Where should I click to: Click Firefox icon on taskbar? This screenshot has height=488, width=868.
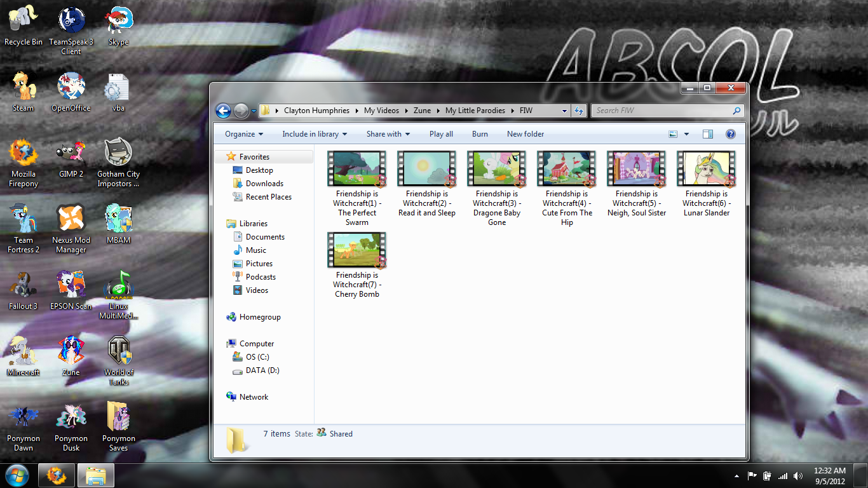tap(57, 475)
